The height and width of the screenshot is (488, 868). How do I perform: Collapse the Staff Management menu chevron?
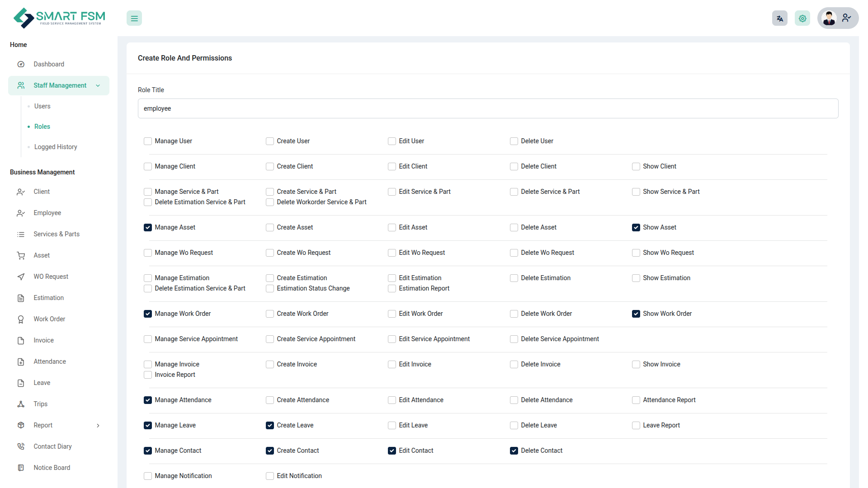click(x=98, y=86)
